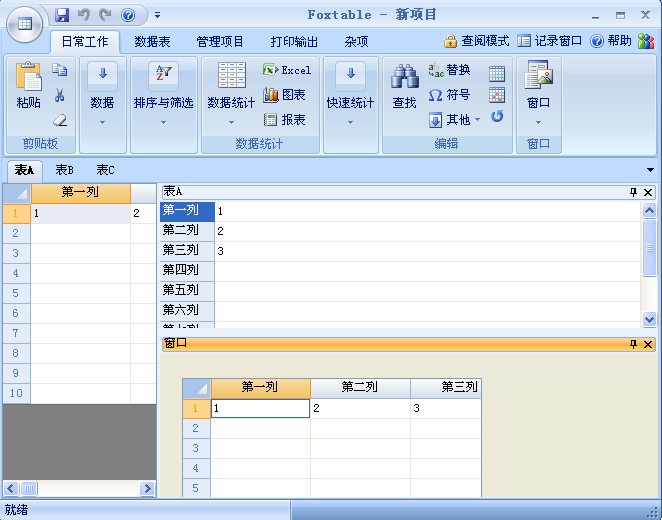Close the 窗口 panel
This screenshot has height=520, width=662.
coord(648,344)
